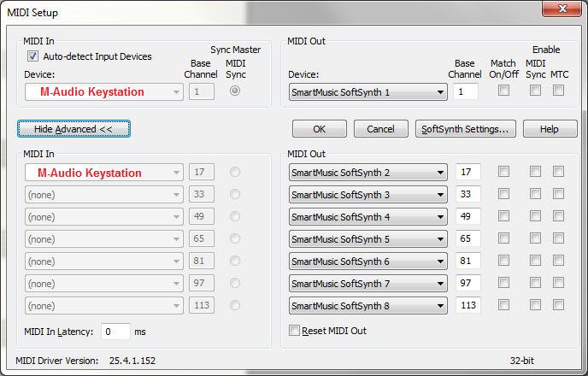Enable Reset MIDI Out checkbox
588x376 pixels.
295,331
